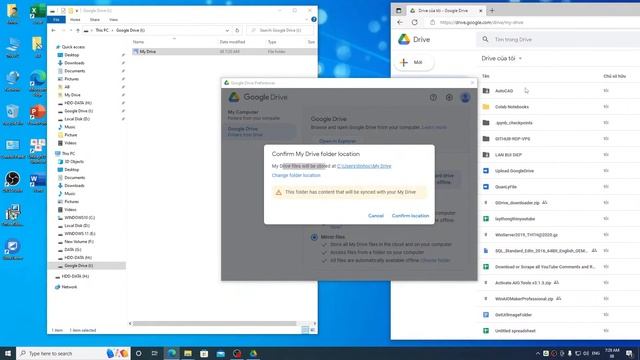Click Open in Explorer in Drive Preferences
640x360 pixels.
338,141
